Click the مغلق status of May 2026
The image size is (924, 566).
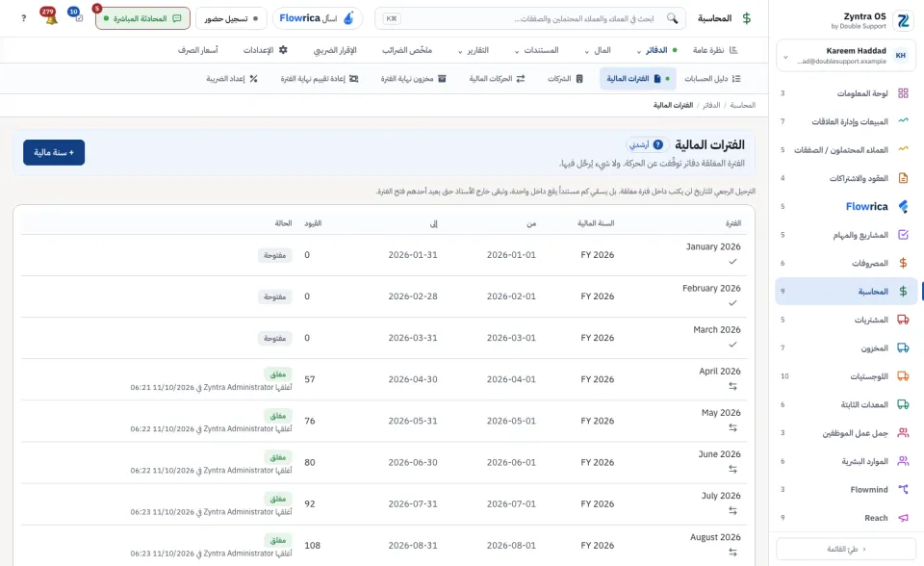(278, 416)
